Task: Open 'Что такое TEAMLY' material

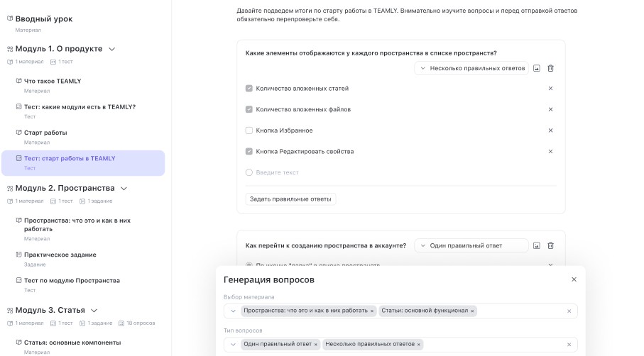Action: (53, 81)
